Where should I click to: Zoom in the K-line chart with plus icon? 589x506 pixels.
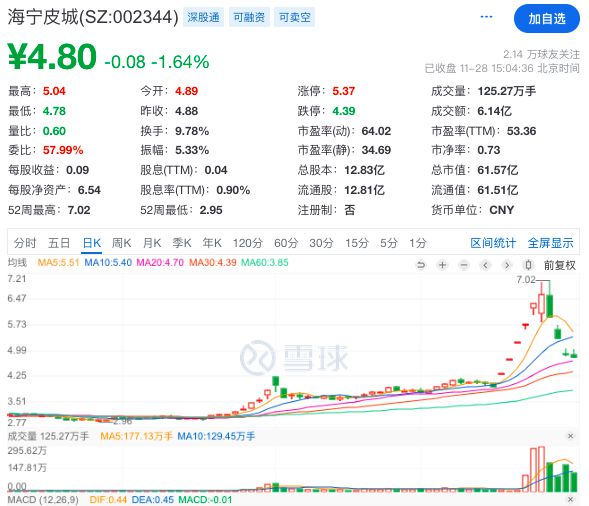(443, 265)
